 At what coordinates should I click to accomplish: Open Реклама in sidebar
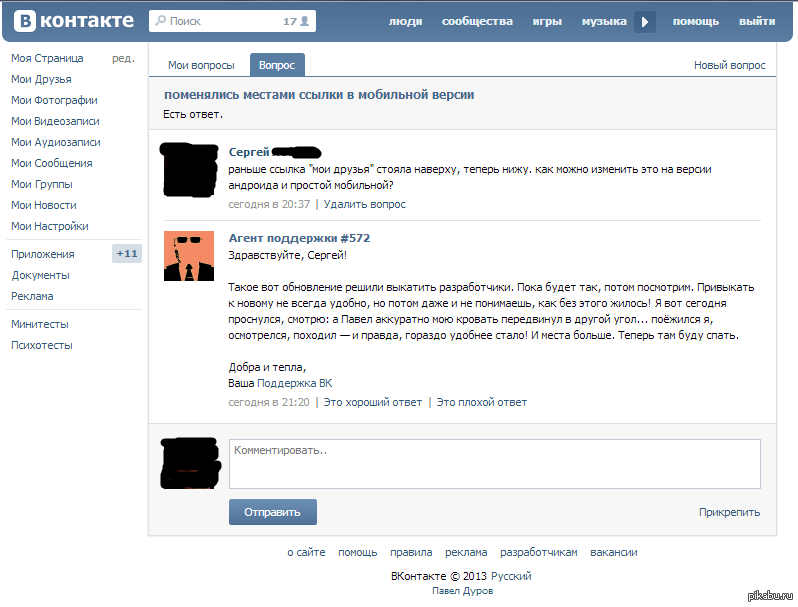click(32, 296)
